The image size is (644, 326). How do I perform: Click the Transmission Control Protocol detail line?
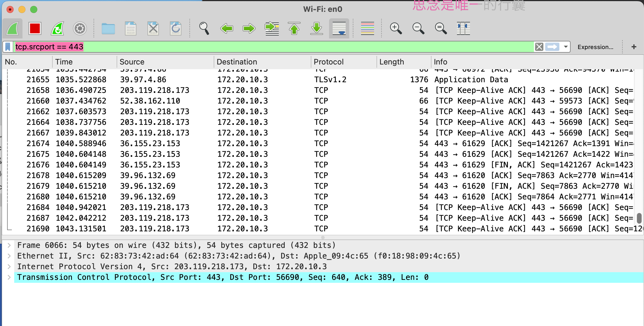coord(329,277)
